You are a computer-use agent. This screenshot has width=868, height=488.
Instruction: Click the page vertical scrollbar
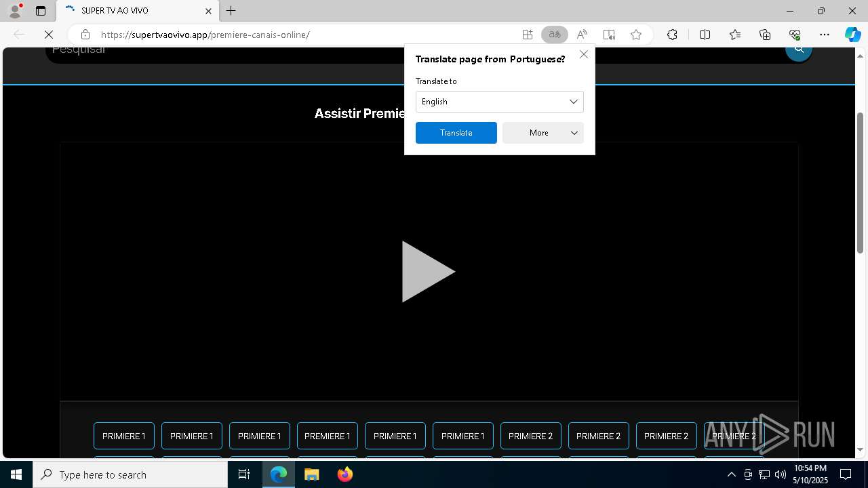(860, 183)
